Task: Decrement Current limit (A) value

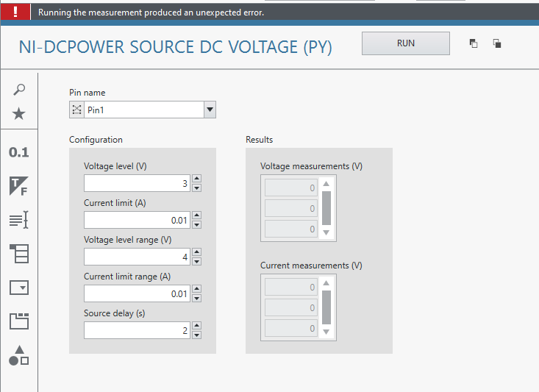Action: [x=196, y=224]
